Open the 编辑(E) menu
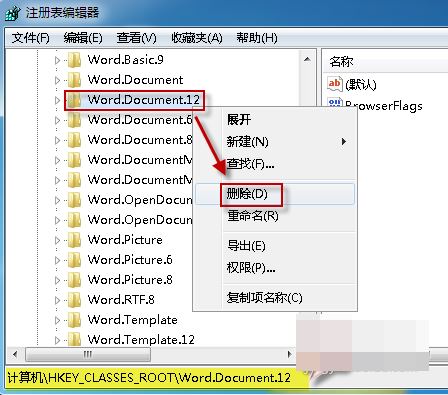The height and width of the screenshot is (395, 448). click(83, 38)
